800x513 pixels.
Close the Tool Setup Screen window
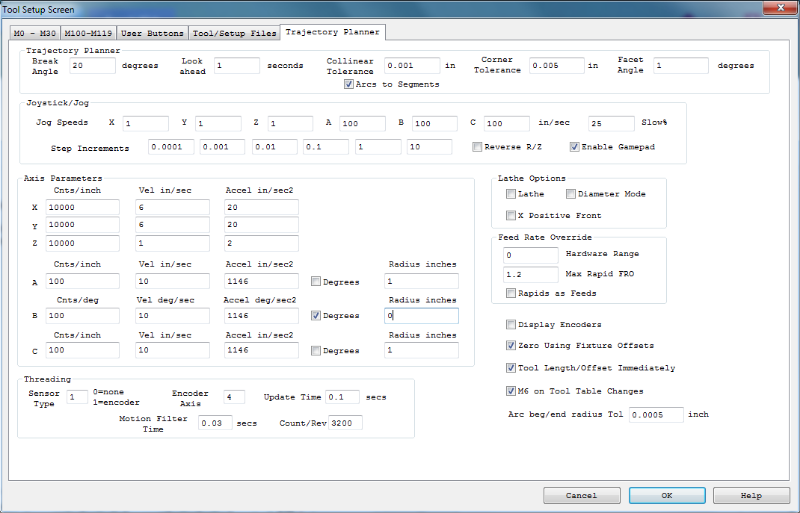pyautogui.click(x=778, y=8)
